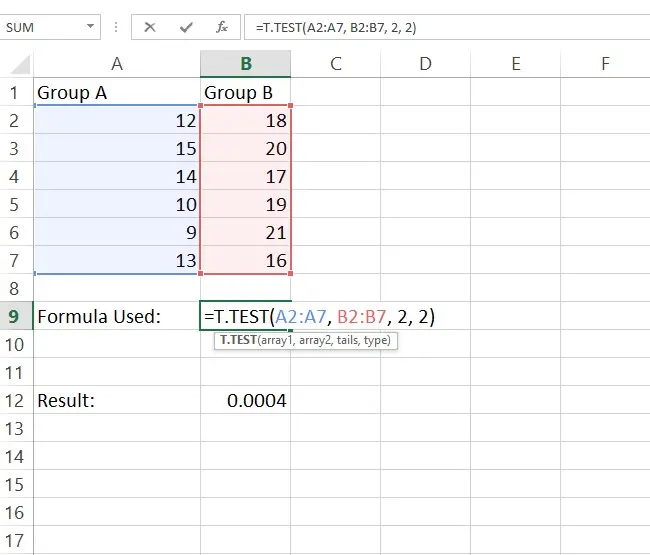Click the formula bar options dots handle
Image resolution: width=650 pixels, height=555 pixels.
[x=116, y=27]
